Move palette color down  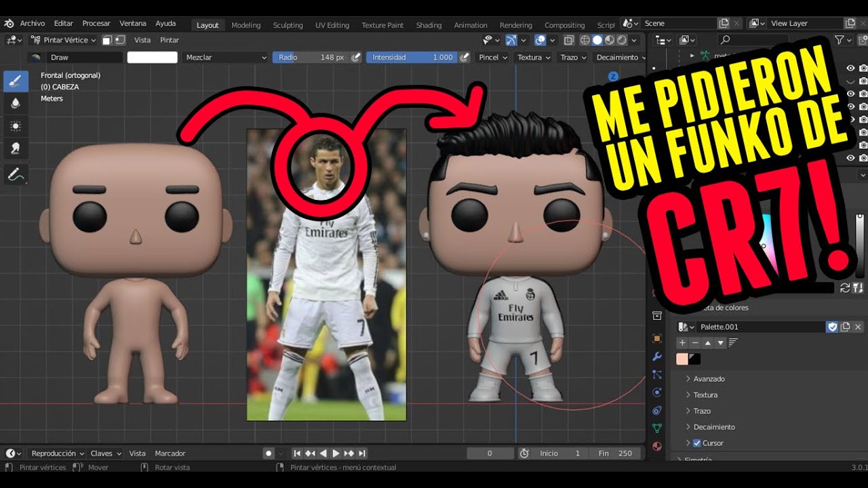tap(720, 343)
